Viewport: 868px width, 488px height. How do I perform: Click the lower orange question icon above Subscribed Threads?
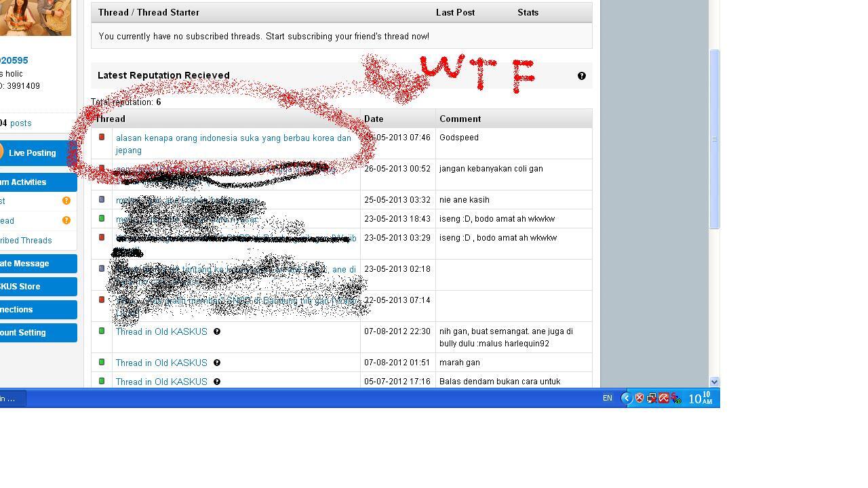tap(66, 220)
